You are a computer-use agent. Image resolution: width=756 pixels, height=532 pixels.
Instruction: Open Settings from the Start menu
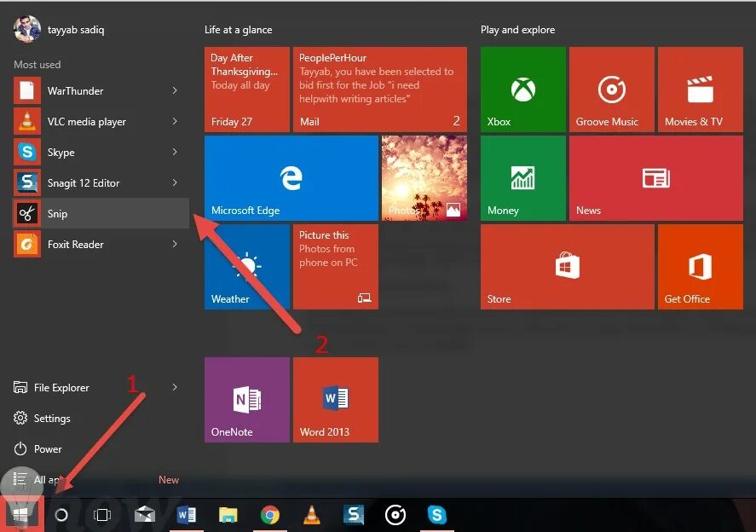coord(101,418)
